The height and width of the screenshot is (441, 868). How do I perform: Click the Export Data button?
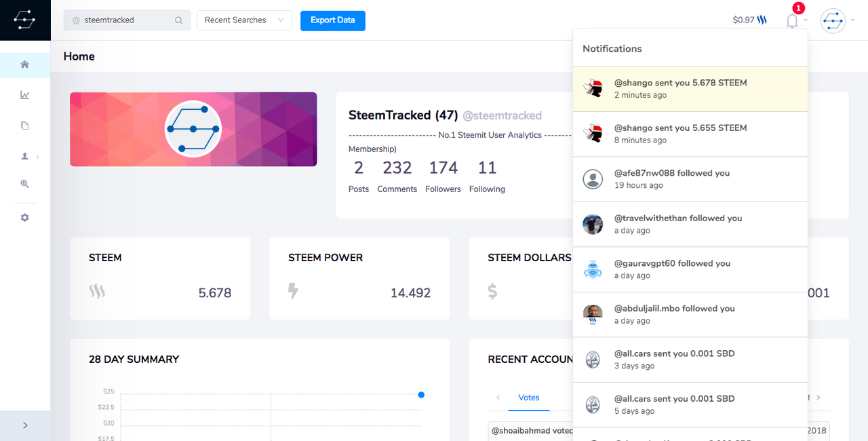point(333,20)
